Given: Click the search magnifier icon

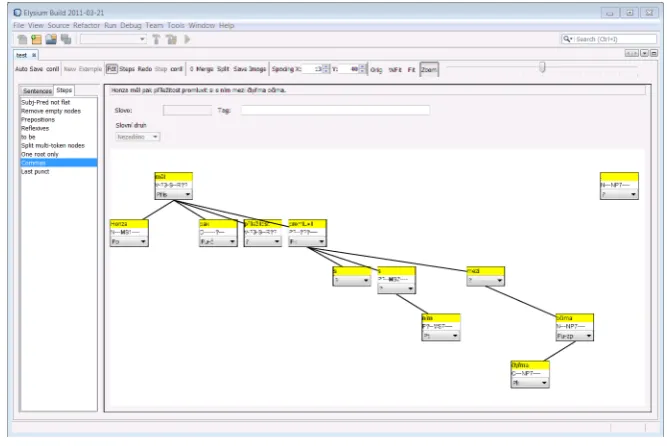Looking at the screenshot, I should coord(567,39).
